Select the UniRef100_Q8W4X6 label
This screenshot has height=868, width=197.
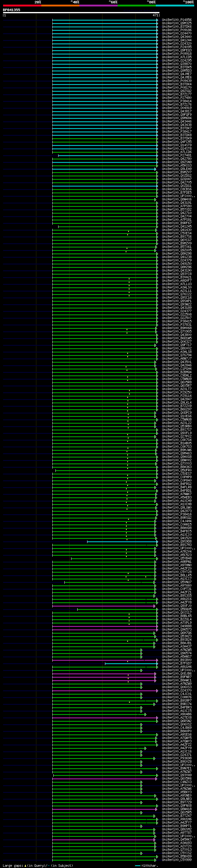tap(177, 200)
